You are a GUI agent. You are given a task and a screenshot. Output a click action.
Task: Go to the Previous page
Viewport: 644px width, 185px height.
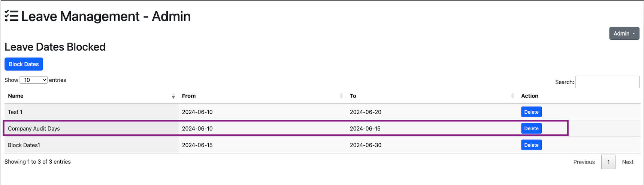pyautogui.click(x=584, y=162)
